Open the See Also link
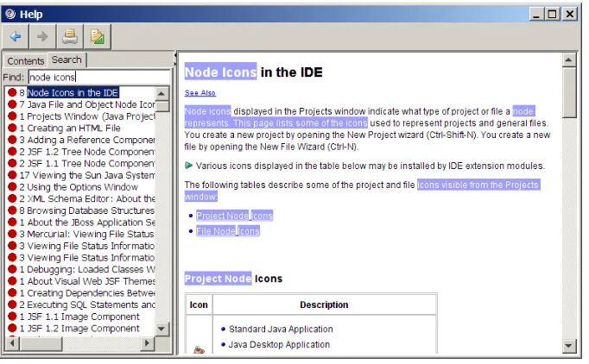 pyautogui.click(x=199, y=92)
